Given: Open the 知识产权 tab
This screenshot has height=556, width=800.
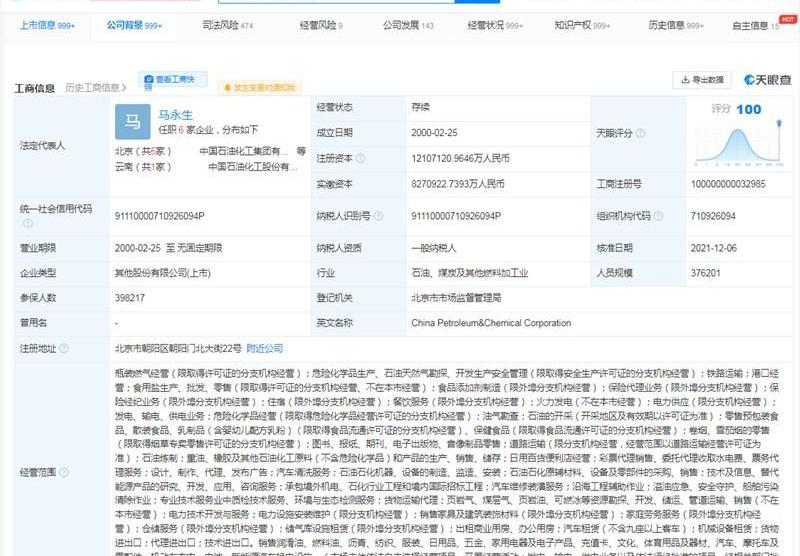Looking at the screenshot, I should click(582, 26).
